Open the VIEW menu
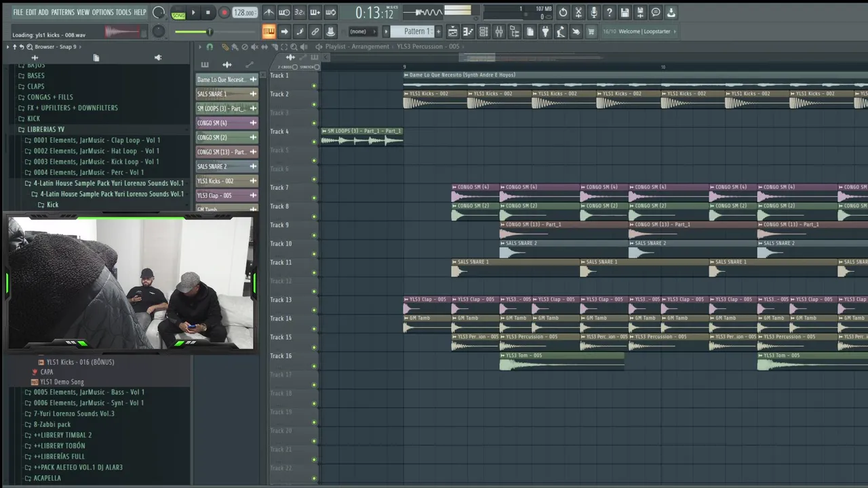The image size is (868, 488). click(x=83, y=12)
